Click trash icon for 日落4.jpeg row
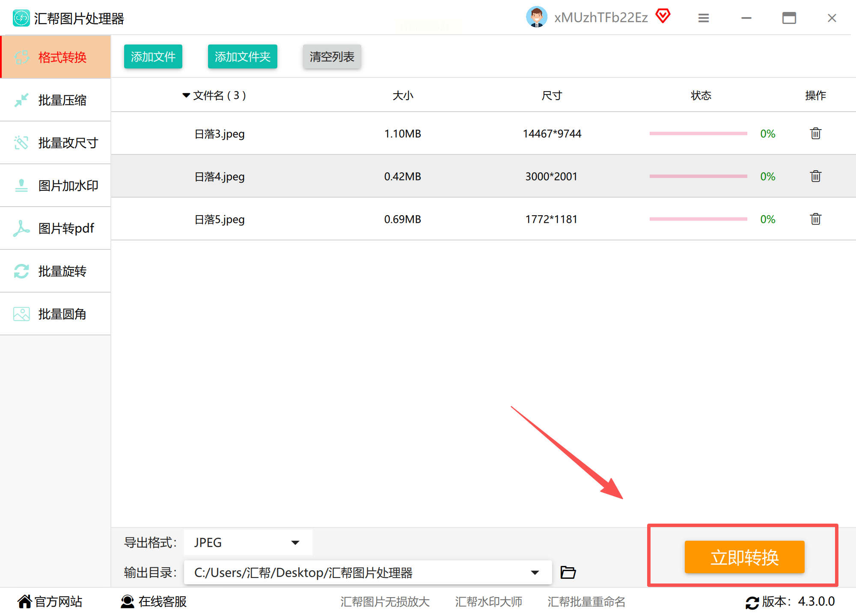 point(815,176)
